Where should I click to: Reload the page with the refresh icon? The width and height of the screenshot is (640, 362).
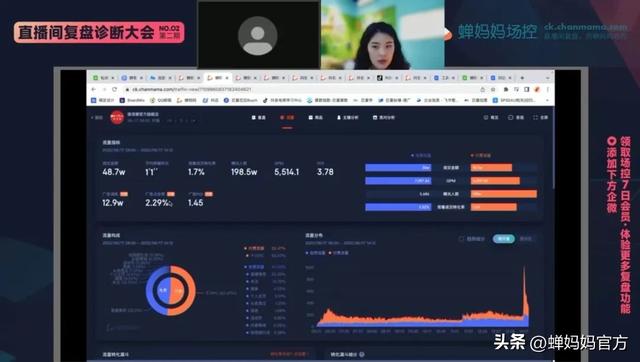point(115,89)
